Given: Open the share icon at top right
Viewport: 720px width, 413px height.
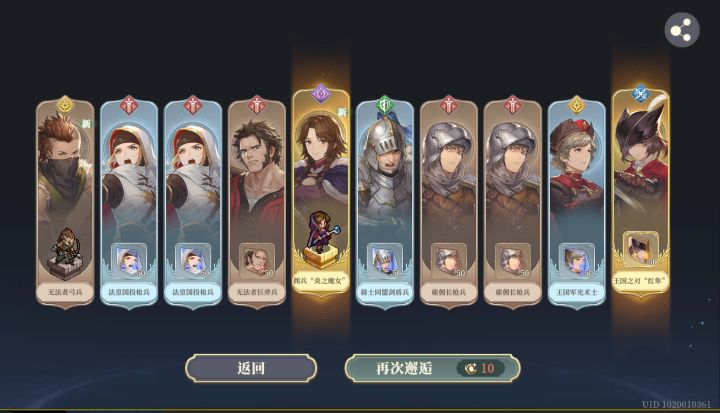Looking at the screenshot, I should click(x=682, y=30).
